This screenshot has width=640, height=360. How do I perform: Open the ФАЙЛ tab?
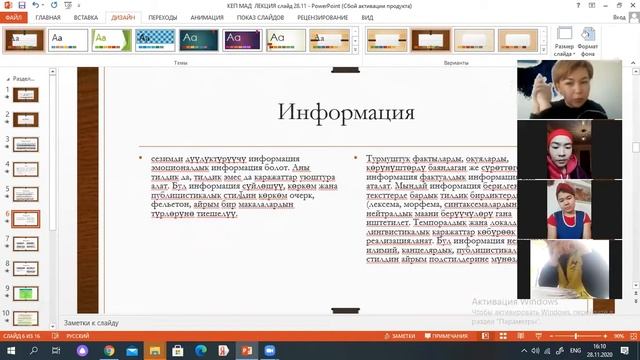(x=13, y=18)
